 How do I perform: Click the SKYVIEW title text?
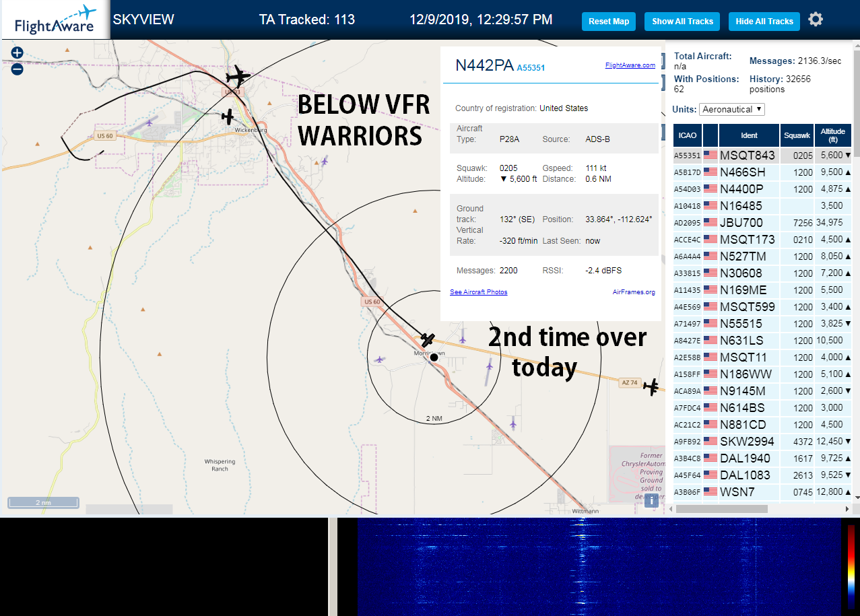(x=143, y=20)
